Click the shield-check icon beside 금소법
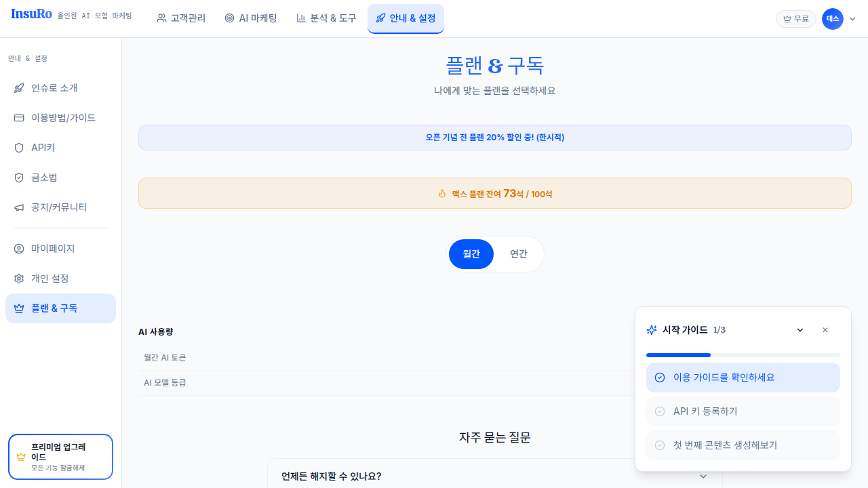The image size is (868, 488). pos(19,178)
